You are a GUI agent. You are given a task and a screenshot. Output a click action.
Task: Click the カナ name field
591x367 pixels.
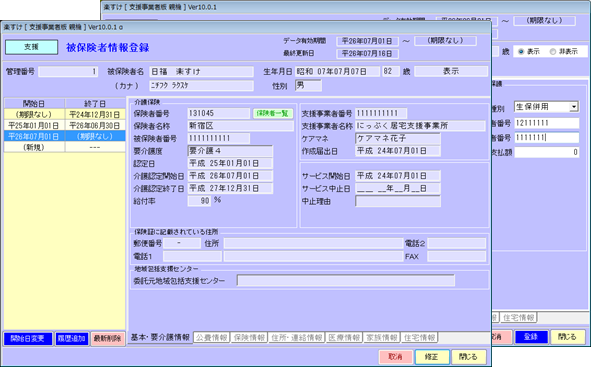pos(201,86)
